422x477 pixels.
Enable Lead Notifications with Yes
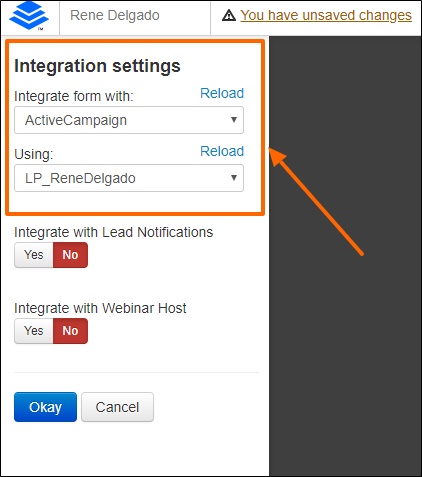(x=34, y=255)
